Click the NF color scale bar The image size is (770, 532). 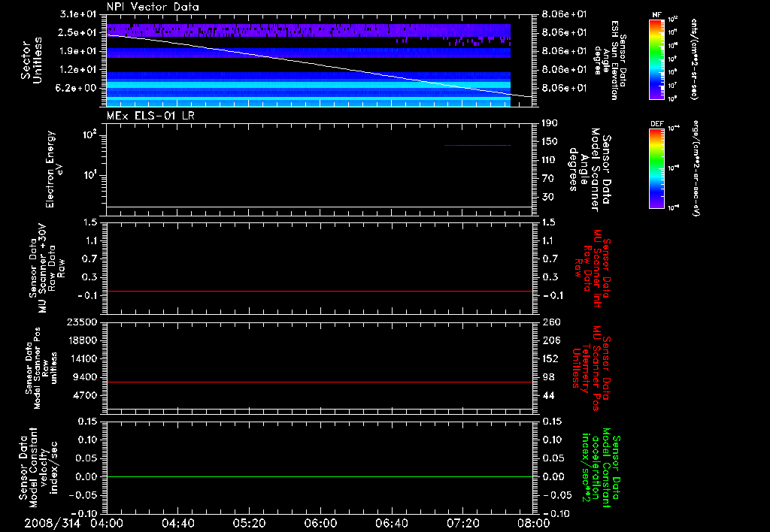656,59
